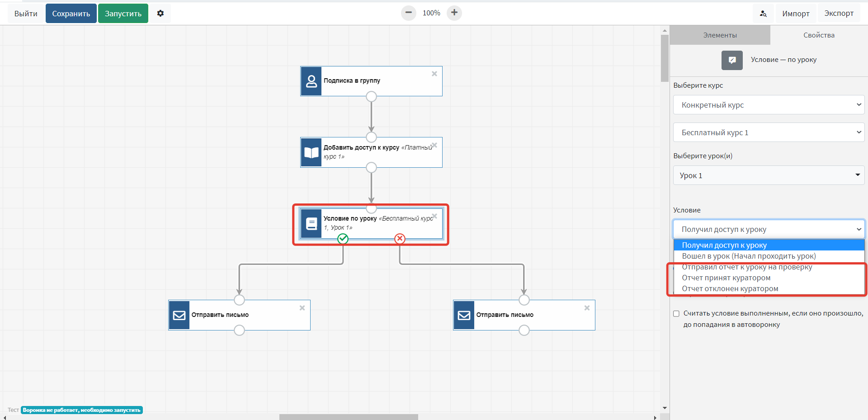Screen dimensions: 868x420
Task: Open the funnel settings gear icon
Action: 160,14
